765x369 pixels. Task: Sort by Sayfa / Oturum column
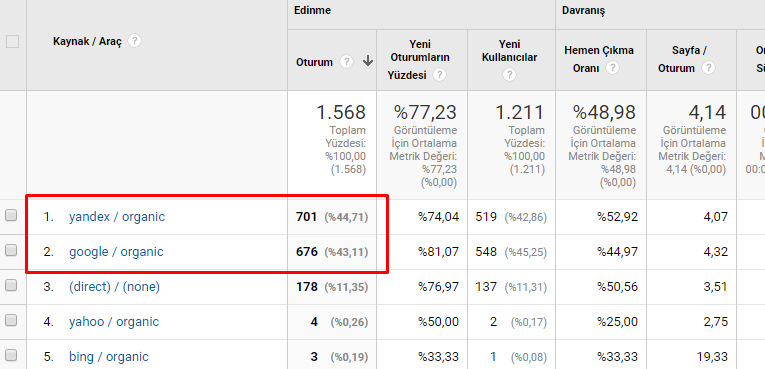pos(683,59)
